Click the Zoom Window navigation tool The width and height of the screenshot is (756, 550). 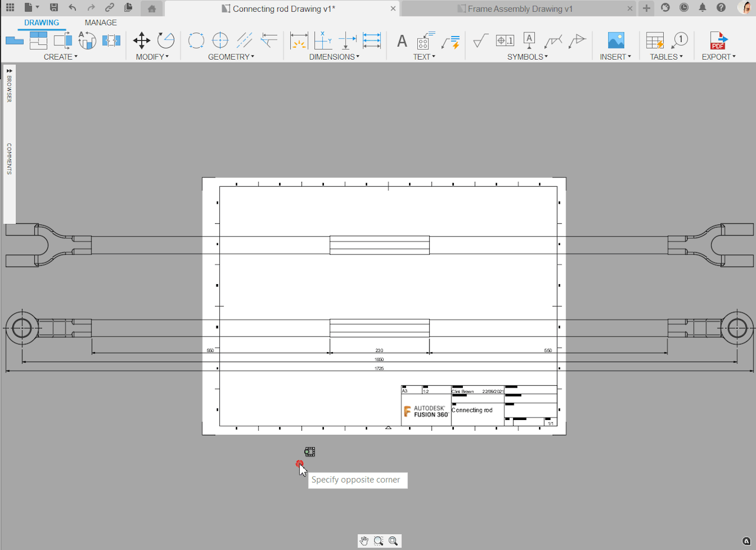click(x=379, y=541)
